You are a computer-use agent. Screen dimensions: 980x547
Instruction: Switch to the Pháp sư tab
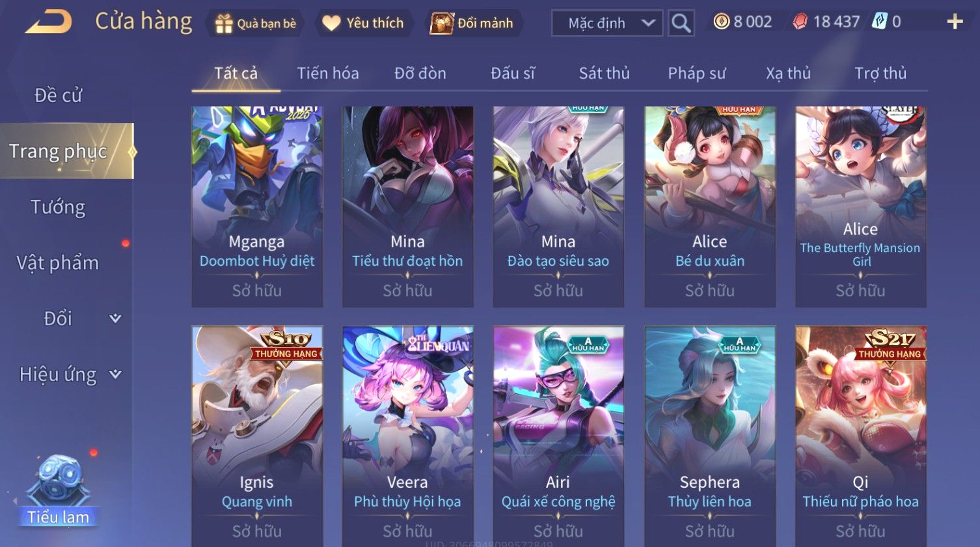click(696, 73)
